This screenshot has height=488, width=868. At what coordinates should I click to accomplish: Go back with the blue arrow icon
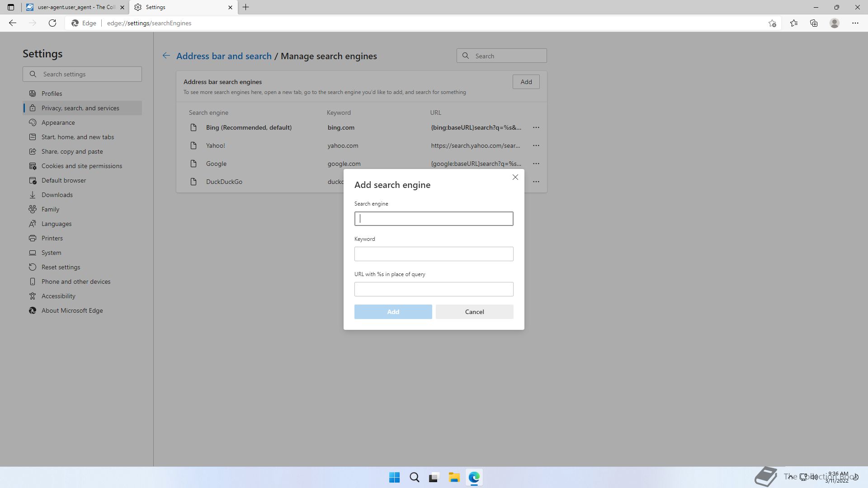coord(166,56)
